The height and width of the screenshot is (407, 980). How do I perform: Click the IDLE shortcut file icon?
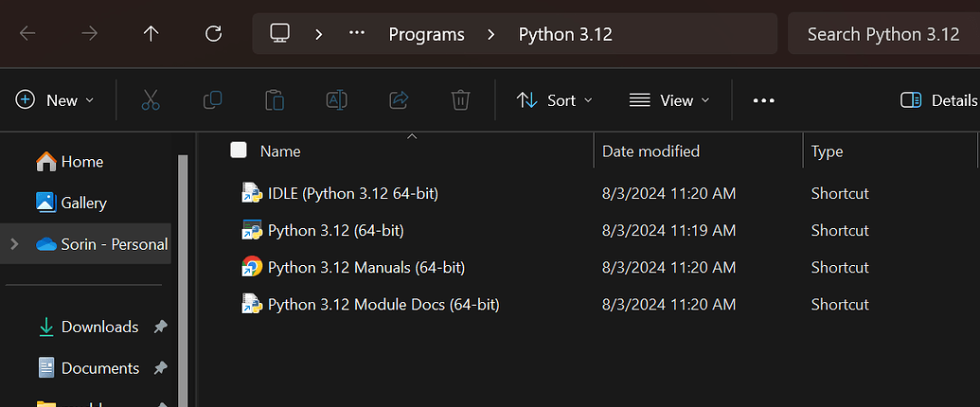[251, 193]
